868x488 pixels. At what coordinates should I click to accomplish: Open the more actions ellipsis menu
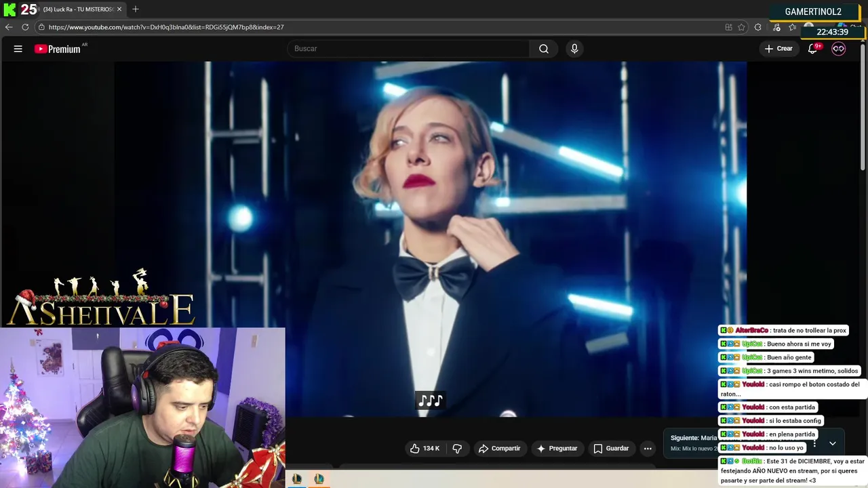click(x=648, y=449)
